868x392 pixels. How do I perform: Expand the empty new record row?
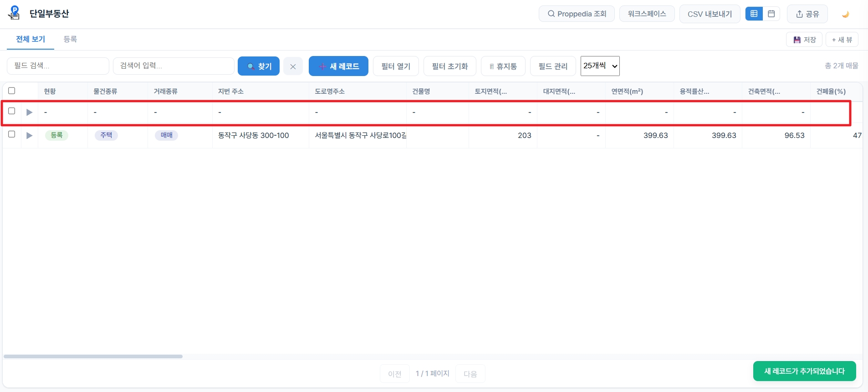[x=29, y=112]
